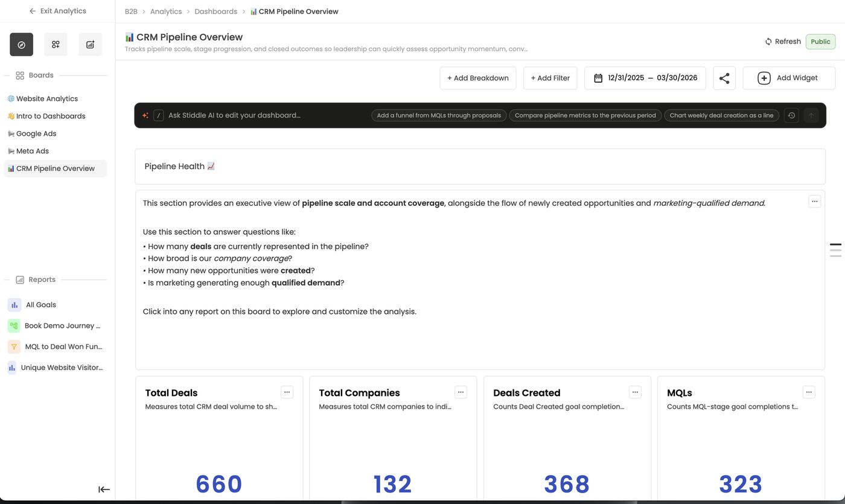Select CRM Pipeline Overview in the sidebar
The image size is (845, 504).
pyautogui.click(x=56, y=168)
